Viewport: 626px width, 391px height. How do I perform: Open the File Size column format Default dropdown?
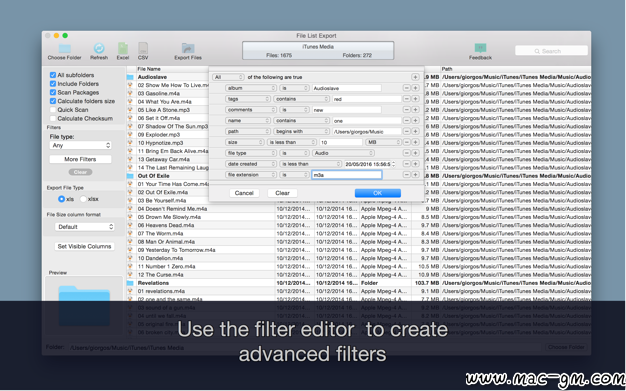(x=84, y=227)
